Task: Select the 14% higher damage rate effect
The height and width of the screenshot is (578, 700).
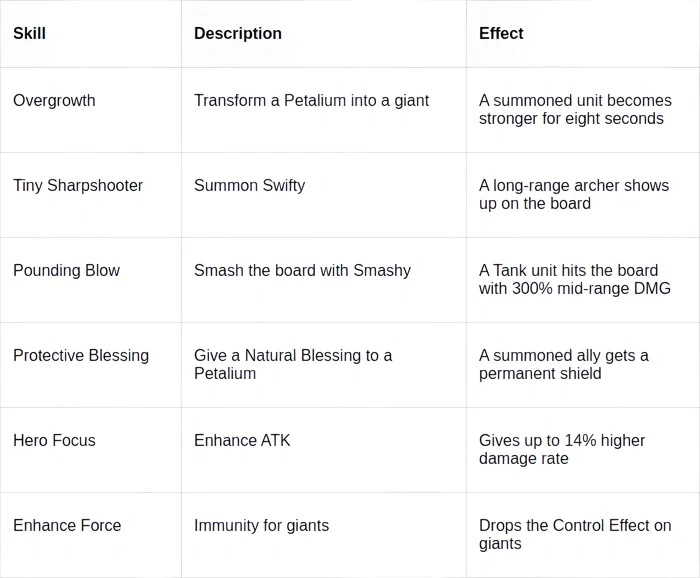Action: [x=562, y=449]
